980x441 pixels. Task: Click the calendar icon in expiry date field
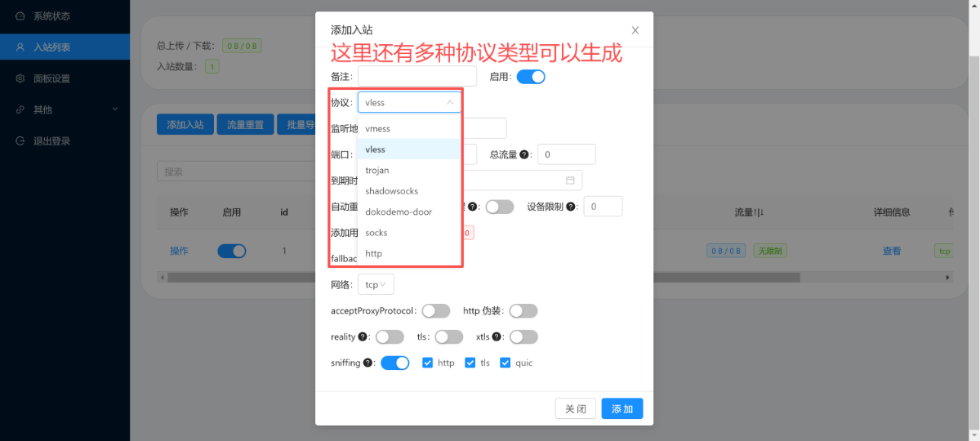(570, 180)
